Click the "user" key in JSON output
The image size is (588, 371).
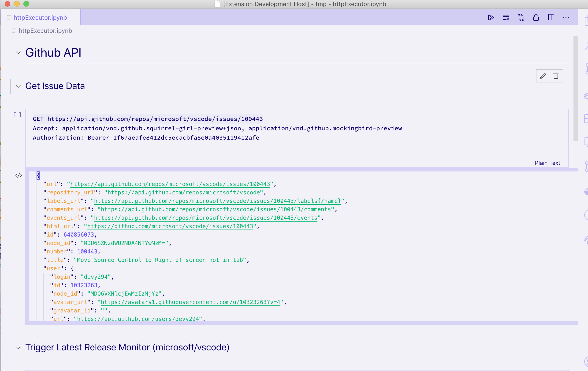(x=53, y=268)
